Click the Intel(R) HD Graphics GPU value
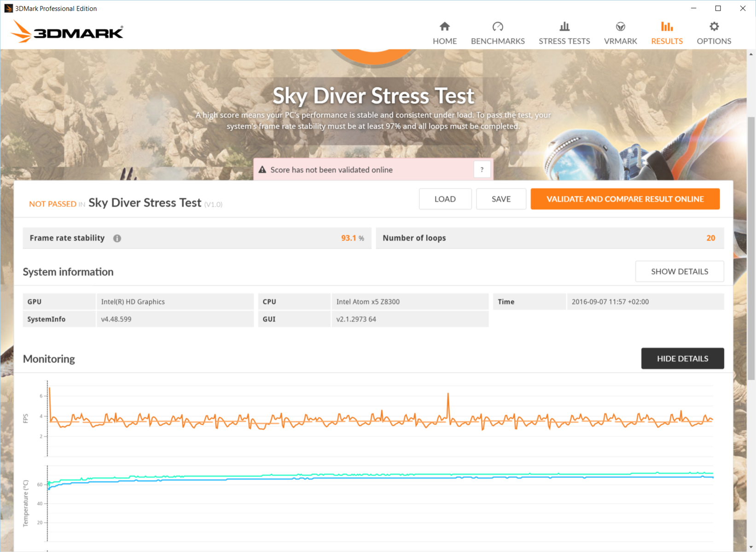Screen dimensions: 756x552 pyautogui.click(x=133, y=302)
